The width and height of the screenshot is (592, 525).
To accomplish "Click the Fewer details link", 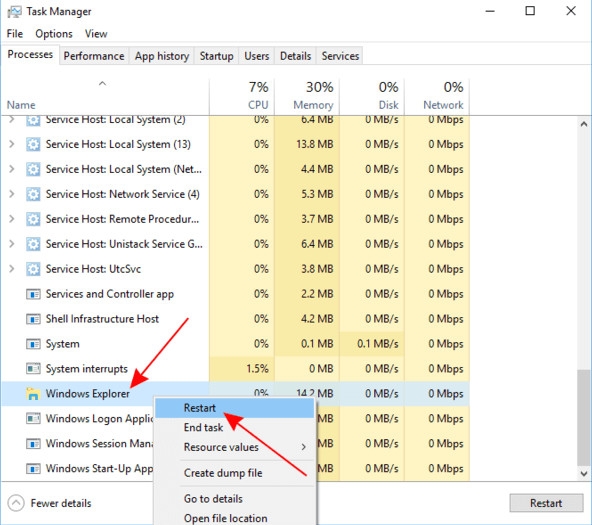I will click(61, 503).
